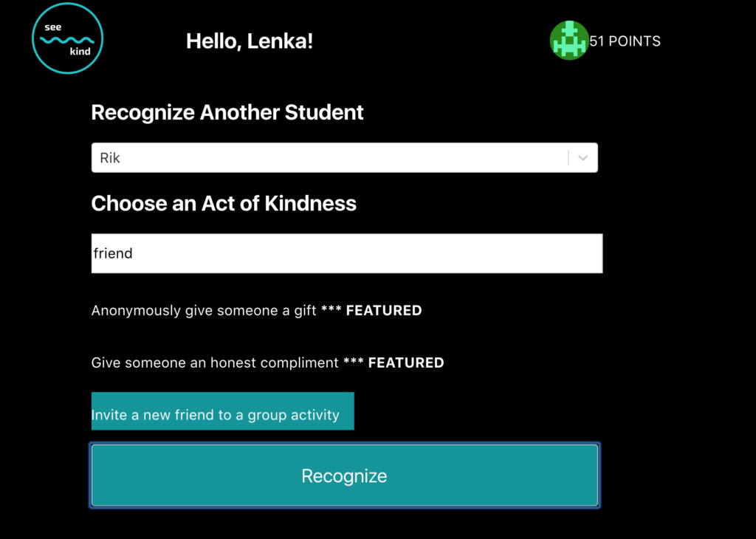Viewport: 756px width, 539px height.
Task: Click the teal wave symbol in logo
Action: pyautogui.click(x=67, y=40)
